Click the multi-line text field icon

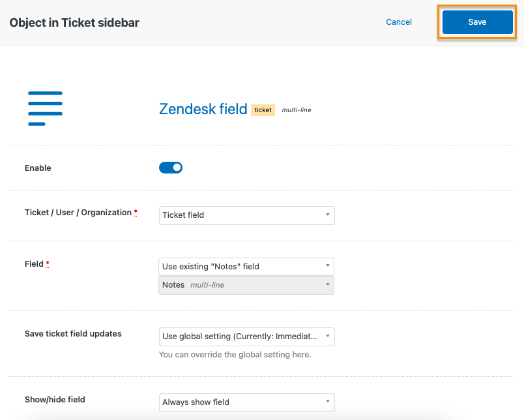tap(45, 108)
